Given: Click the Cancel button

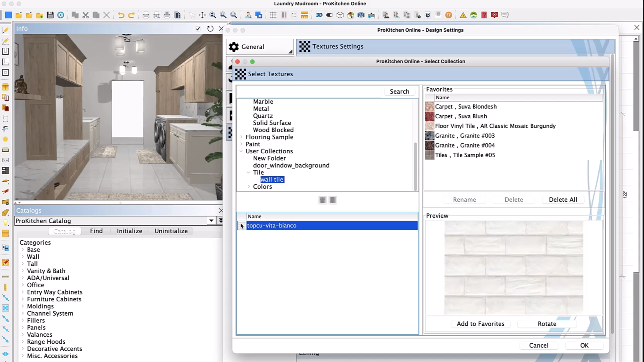Looking at the screenshot, I should [x=539, y=345].
